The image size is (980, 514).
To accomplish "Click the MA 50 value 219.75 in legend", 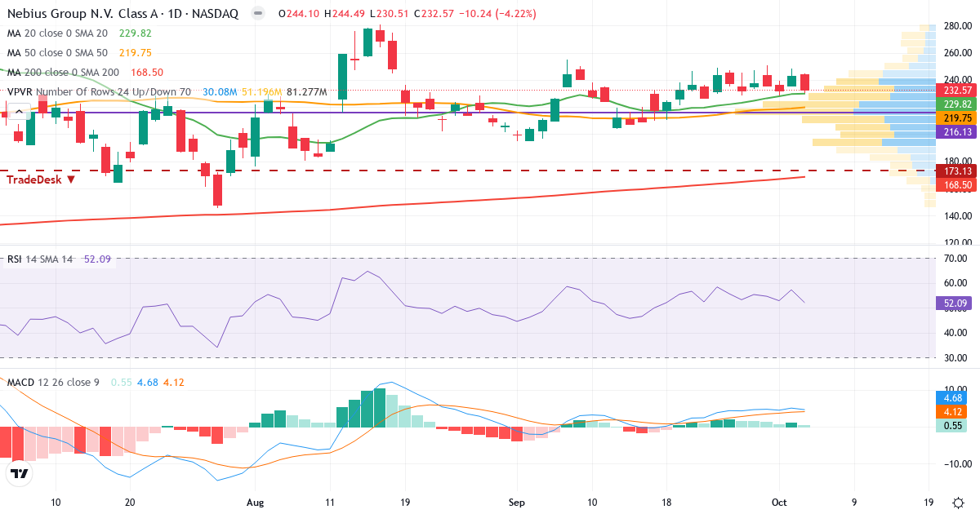I will pyautogui.click(x=135, y=52).
